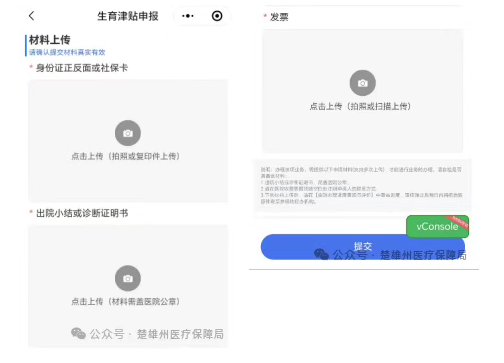
Task: Tap camera icon for discharge summary upload
Action: coord(128,278)
